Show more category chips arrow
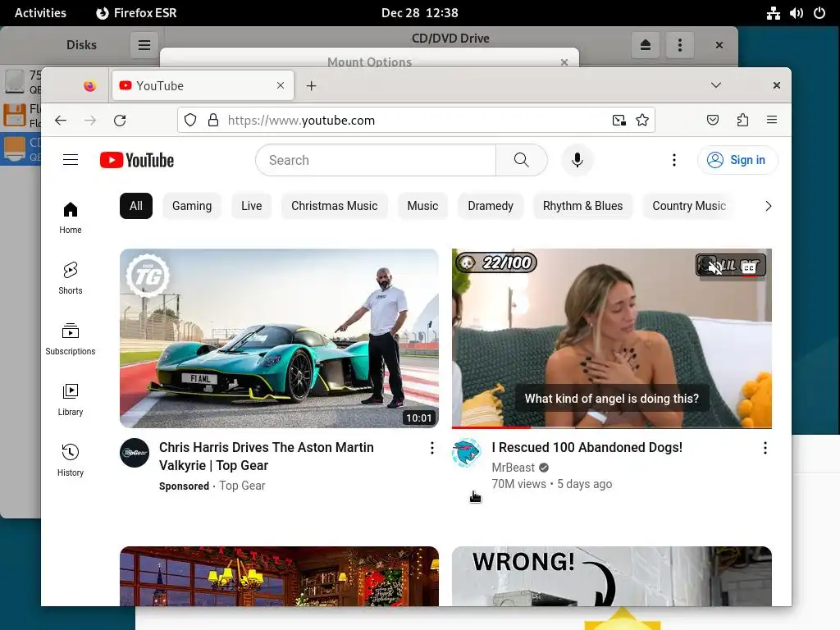 click(768, 206)
